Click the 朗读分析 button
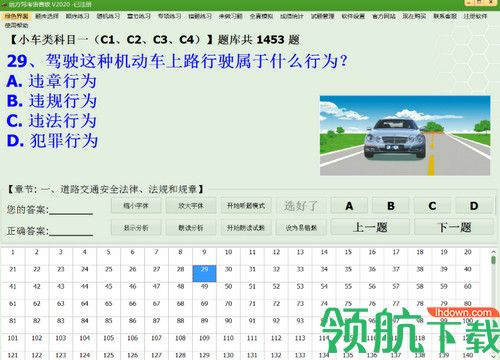Viewport: 500px width, 360px height. pyautogui.click(x=191, y=228)
